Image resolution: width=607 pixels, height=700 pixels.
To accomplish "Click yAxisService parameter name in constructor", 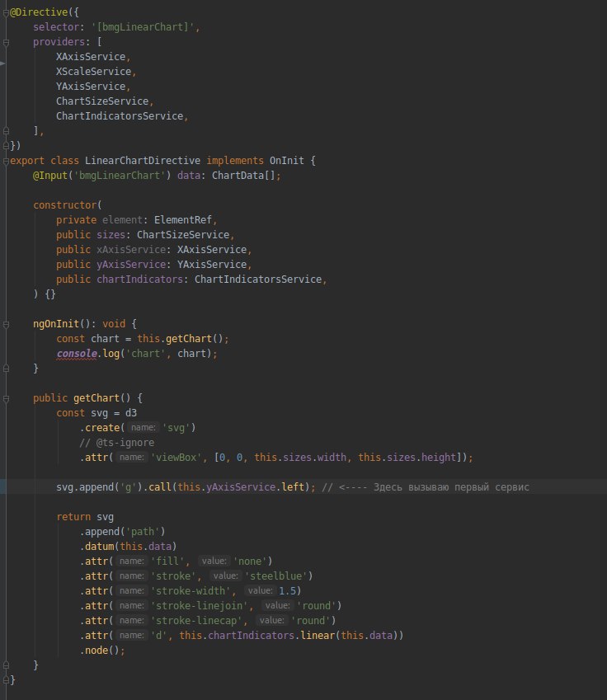I will (x=131, y=265).
